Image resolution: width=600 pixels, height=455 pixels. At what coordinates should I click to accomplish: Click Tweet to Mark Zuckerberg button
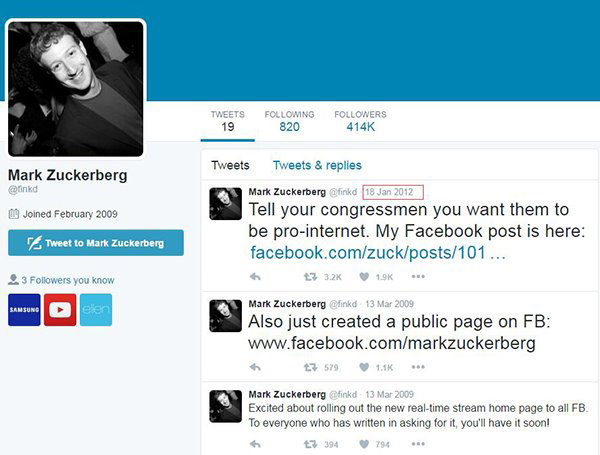[x=96, y=243]
